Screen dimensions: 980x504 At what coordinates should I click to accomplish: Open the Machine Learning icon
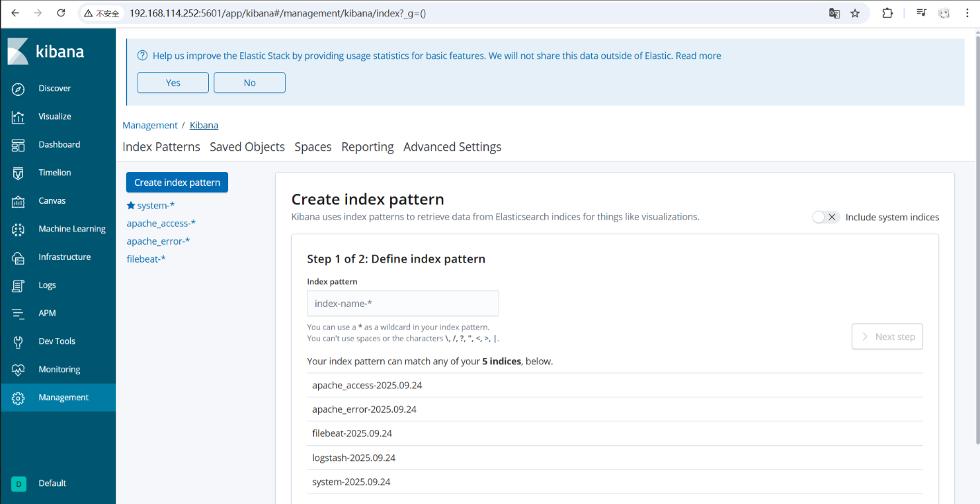point(18,229)
